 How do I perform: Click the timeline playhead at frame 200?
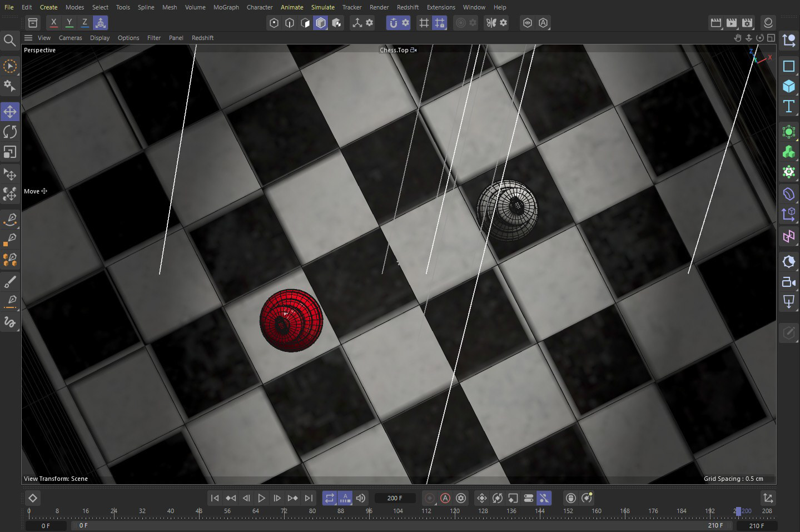(738, 511)
